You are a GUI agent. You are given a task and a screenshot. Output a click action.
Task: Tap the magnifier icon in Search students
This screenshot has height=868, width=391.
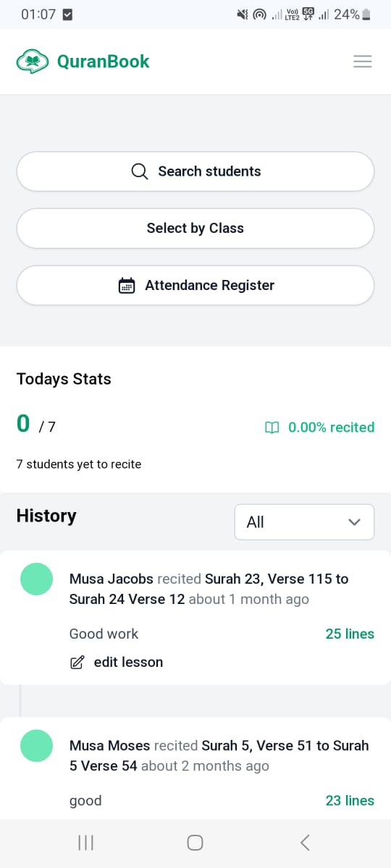[x=140, y=171]
